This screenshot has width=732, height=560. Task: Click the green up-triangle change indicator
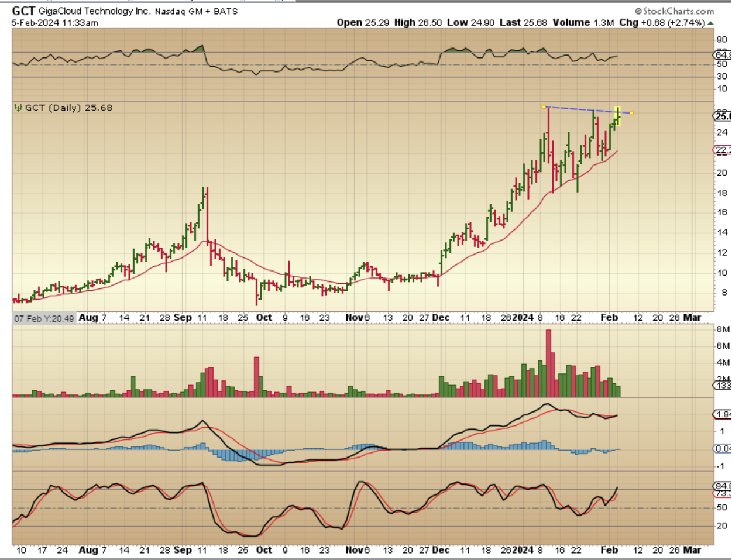[710, 23]
